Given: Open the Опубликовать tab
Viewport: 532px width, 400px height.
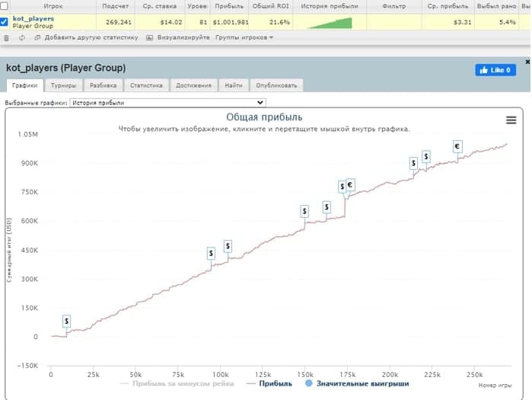Looking at the screenshot, I should (276, 85).
